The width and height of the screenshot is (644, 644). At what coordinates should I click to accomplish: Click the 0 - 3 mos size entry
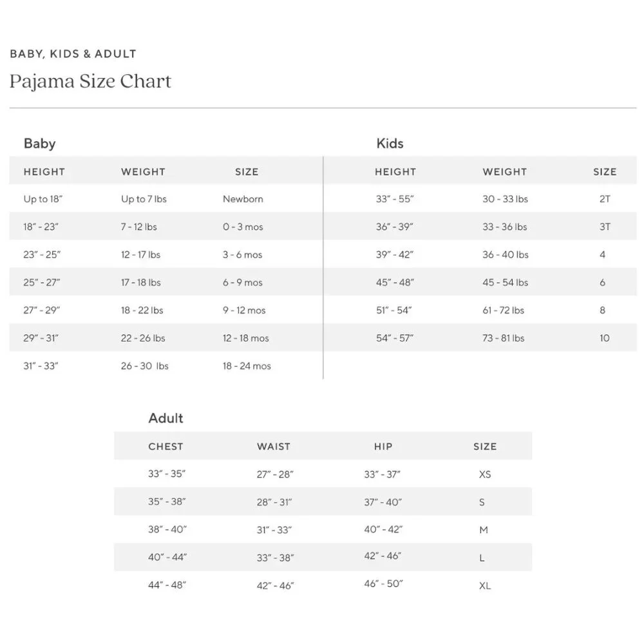tap(243, 227)
